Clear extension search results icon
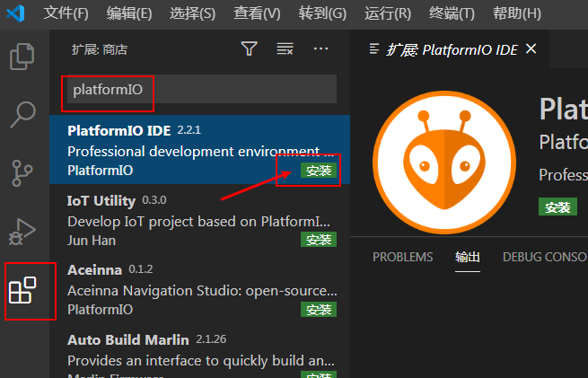 pyautogui.click(x=285, y=48)
